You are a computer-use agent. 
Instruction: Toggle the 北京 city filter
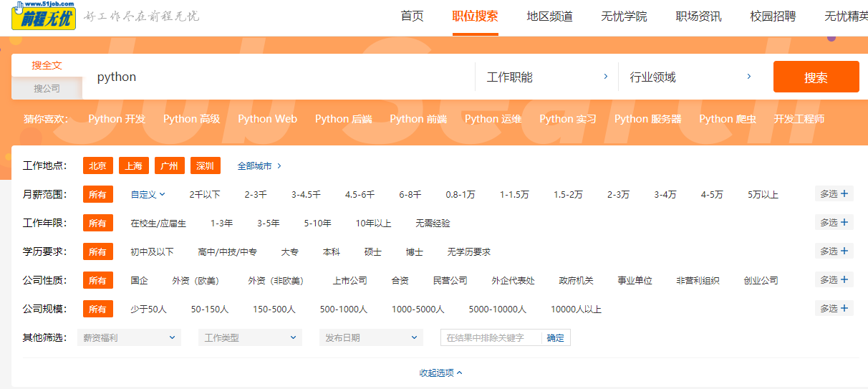click(98, 165)
